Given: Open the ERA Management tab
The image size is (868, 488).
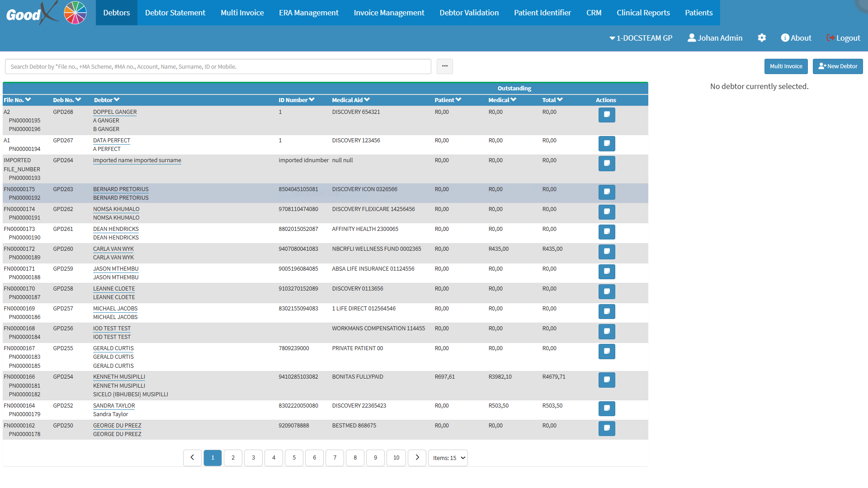Looking at the screenshot, I should (x=308, y=13).
